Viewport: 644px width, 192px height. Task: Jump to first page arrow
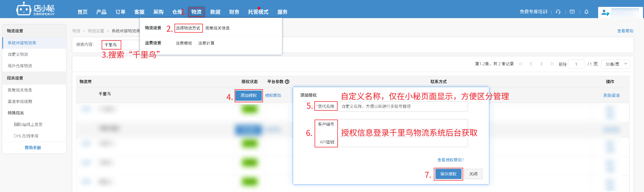tap(521, 64)
